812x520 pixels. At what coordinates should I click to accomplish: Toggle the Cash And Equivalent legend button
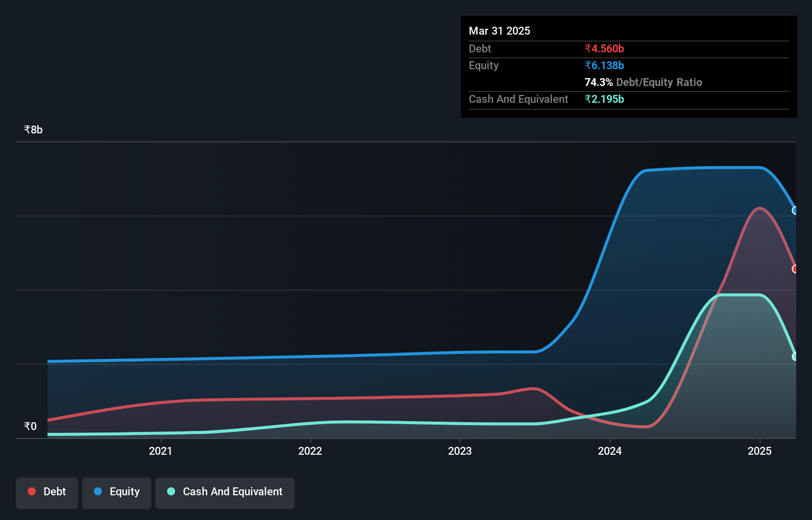point(225,493)
